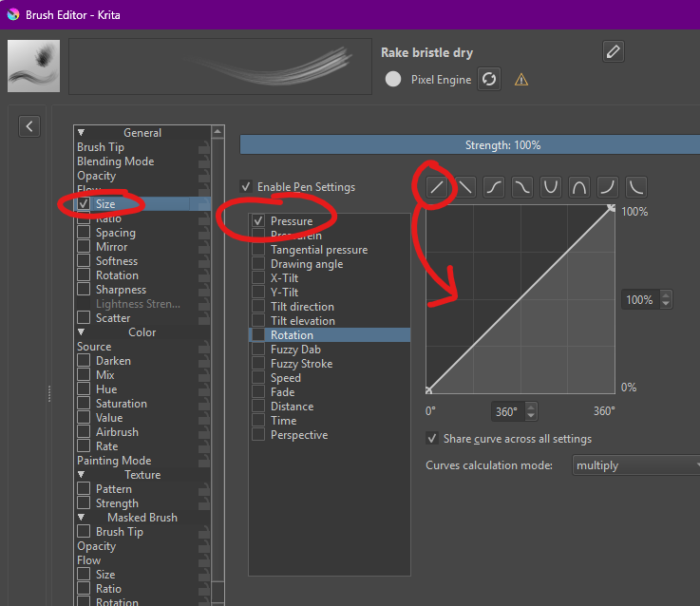700x606 pixels.
Task: Open Blending Mode settings
Action: (142, 161)
